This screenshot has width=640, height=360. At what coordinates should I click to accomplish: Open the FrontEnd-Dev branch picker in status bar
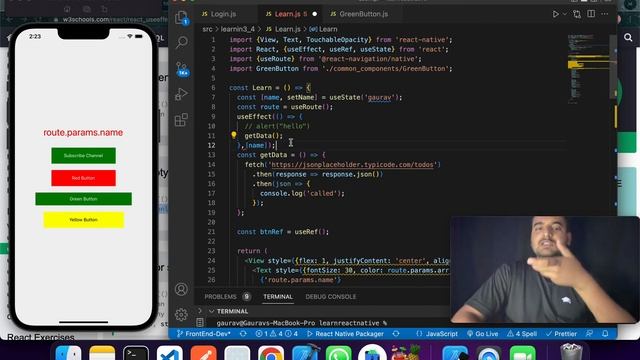tap(204, 333)
